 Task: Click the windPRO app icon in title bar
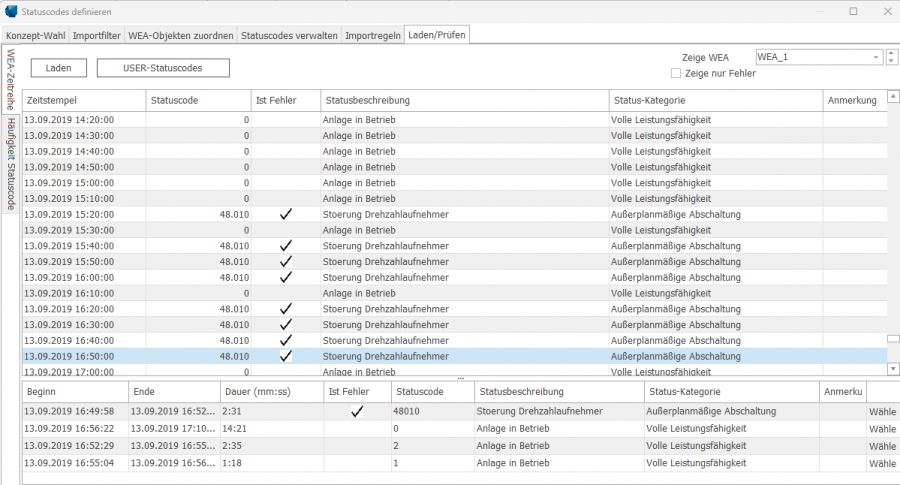(11, 11)
